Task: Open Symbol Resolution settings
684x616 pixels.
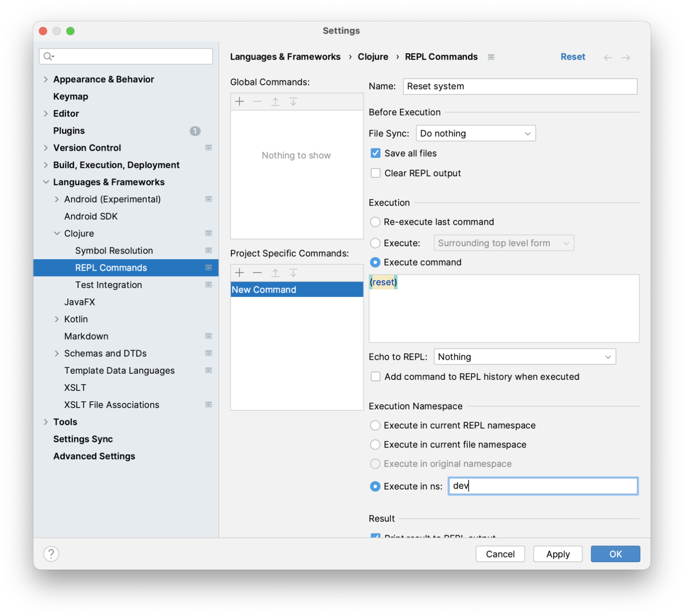Action: point(114,250)
